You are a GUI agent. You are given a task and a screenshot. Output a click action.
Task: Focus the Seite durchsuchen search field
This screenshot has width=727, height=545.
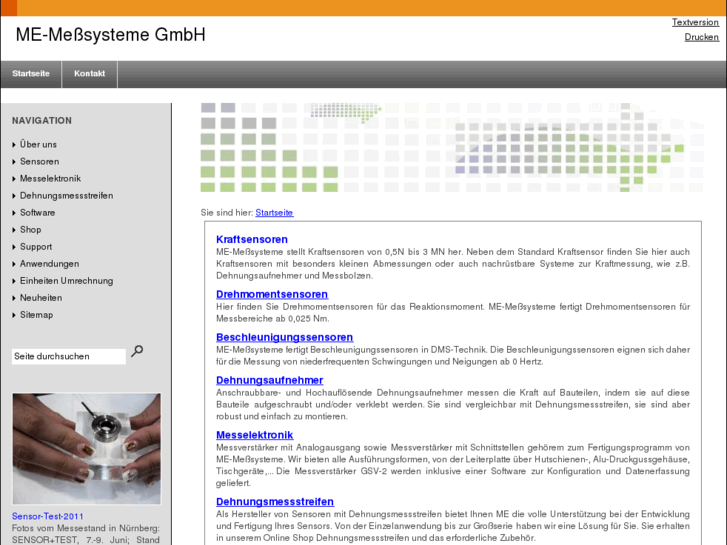69,356
